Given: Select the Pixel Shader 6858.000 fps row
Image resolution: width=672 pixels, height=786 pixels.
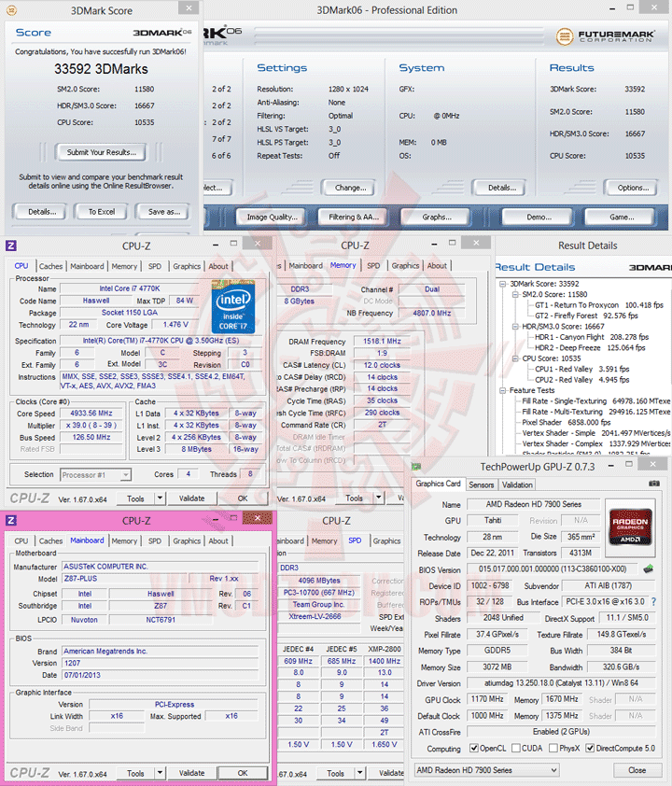Looking at the screenshot, I should click(567, 423).
